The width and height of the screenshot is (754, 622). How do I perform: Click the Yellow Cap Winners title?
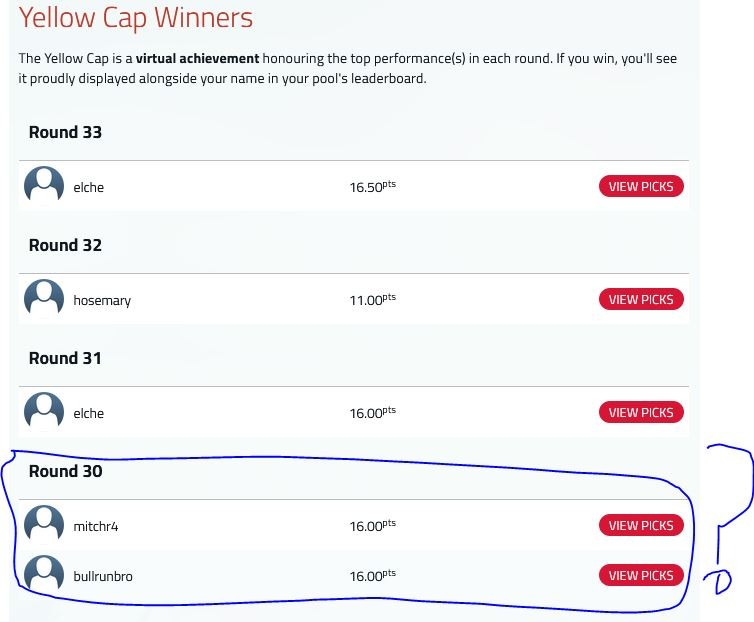[x=136, y=18]
